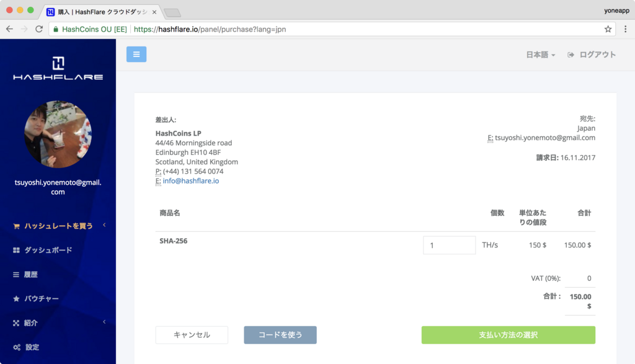Screen dimensions: 635x364
Task: Open a new browser tab
Action: pyautogui.click(x=172, y=13)
